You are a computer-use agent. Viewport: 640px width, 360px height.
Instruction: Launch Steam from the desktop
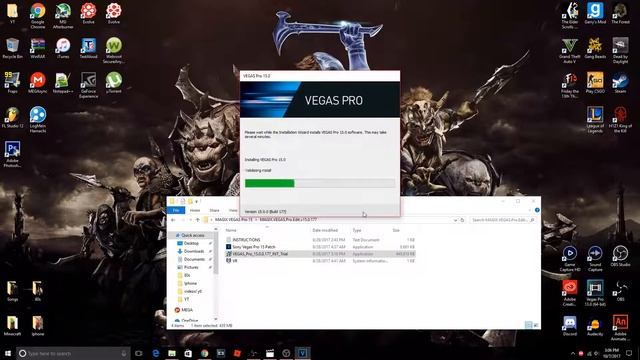pyautogui.click(x=620, y=82)
